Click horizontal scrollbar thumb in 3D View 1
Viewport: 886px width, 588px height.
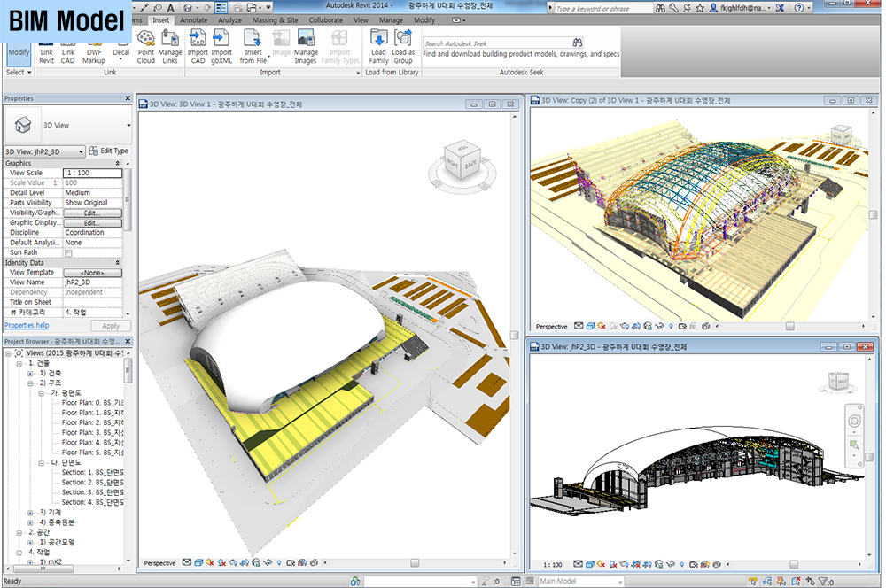coord(415,563)
